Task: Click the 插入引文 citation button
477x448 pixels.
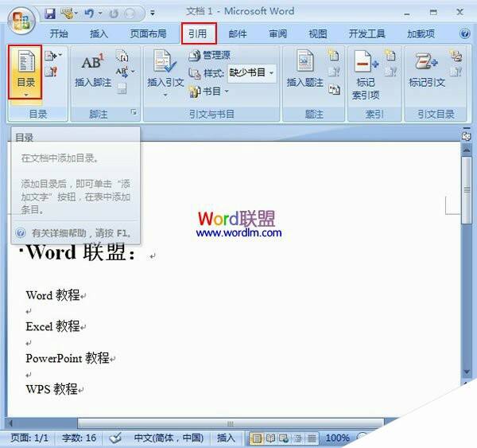Action: [x=165, y=73]
